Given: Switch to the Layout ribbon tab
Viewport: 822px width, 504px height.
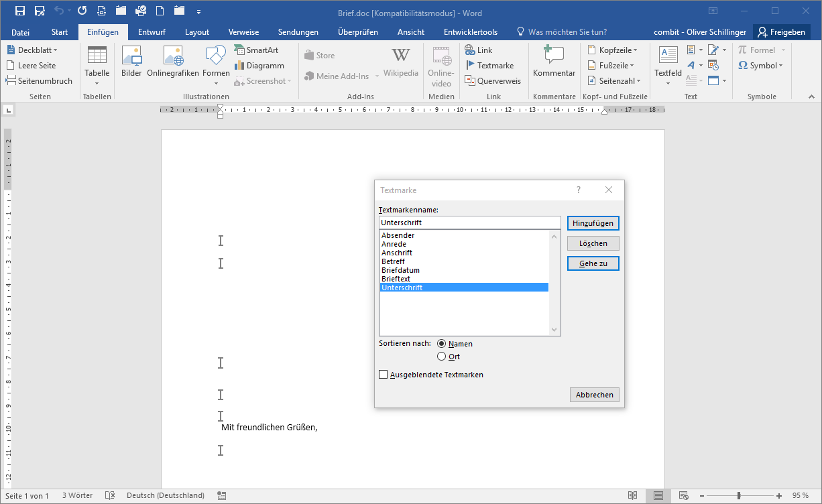Looking at the screenshot, I should point(197,32).
